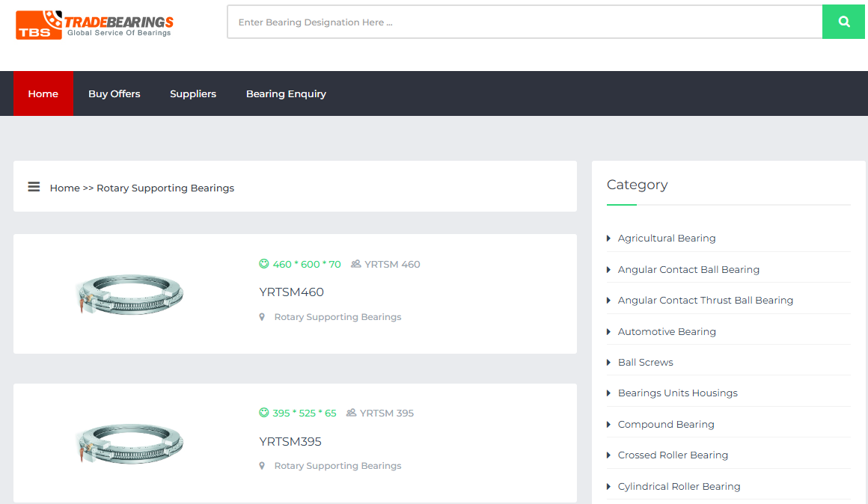Open the Bearings Units Housings category
This screenshot has width=868, height=504.
point(678,393)
